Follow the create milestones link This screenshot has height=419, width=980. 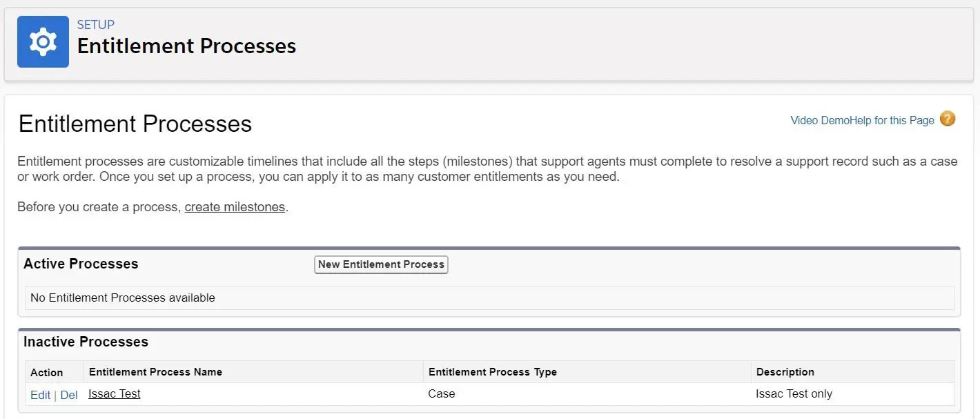tap(235, 207)
